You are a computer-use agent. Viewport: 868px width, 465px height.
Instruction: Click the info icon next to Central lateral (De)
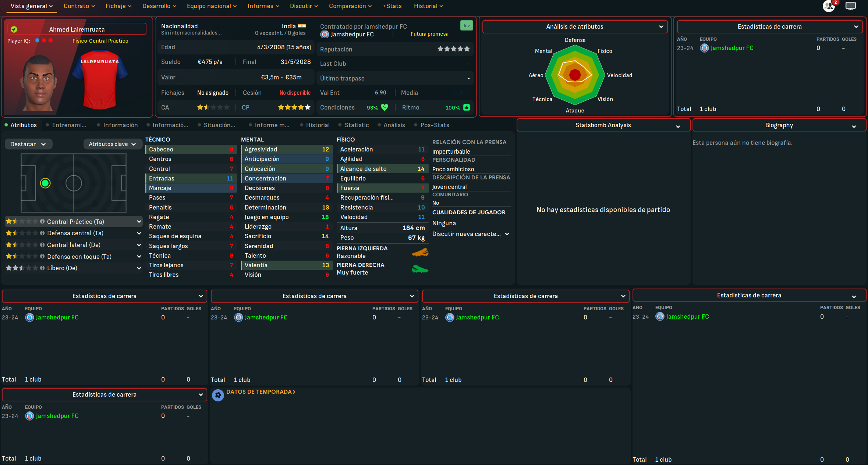coord(42,245)
